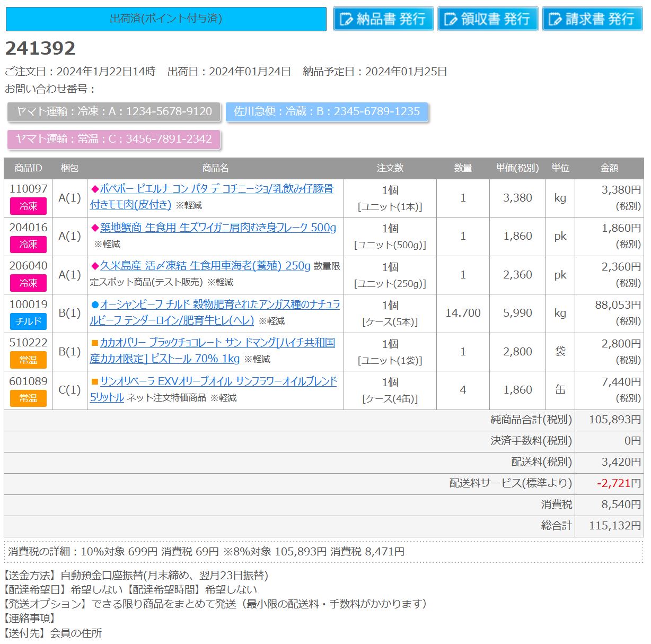Viewport: 651px width, 644px height.
Task: Click the 金額 column header
Action: coord(609,168)
